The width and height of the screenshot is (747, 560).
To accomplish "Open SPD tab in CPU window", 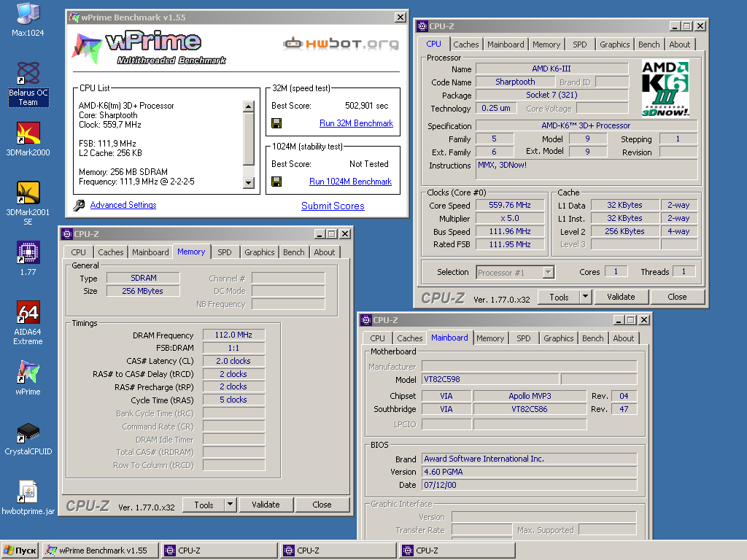I will point(579,44).
